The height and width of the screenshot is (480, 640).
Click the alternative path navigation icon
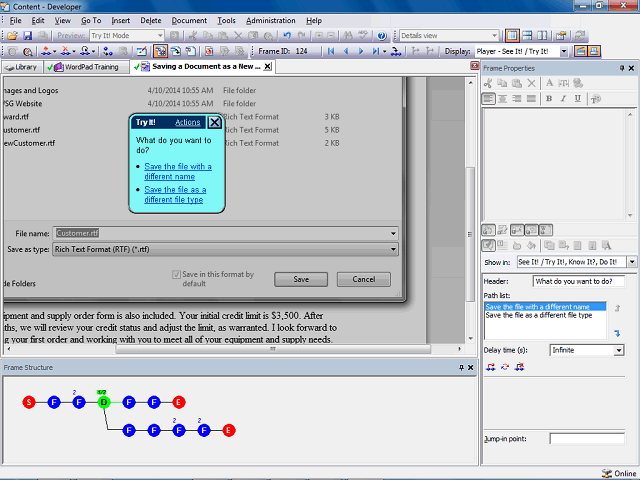[x=395, y=51]
